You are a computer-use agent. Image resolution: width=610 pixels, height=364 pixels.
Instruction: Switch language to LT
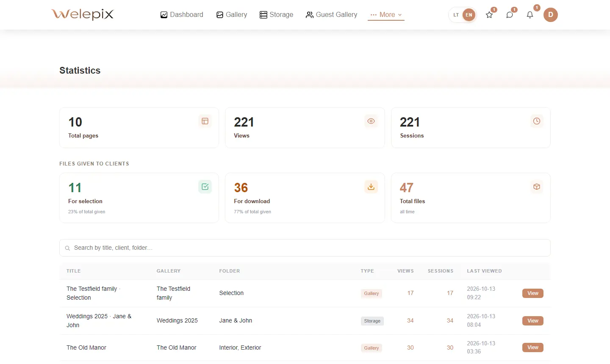[x=456, y=15]
